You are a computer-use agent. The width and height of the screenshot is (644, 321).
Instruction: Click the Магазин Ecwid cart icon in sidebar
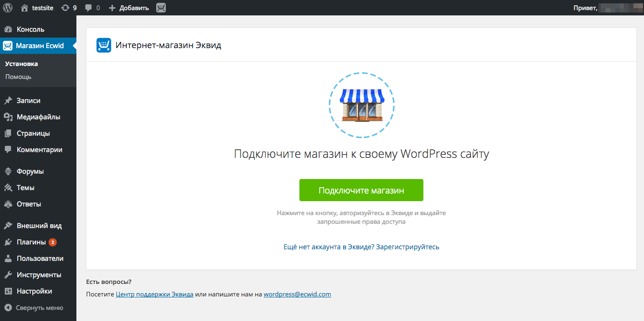[8, 46]
